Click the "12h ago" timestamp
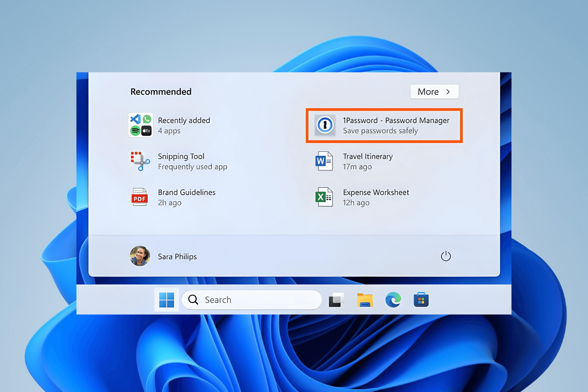The width and height of the screenshot is (588, 392). 356,203
